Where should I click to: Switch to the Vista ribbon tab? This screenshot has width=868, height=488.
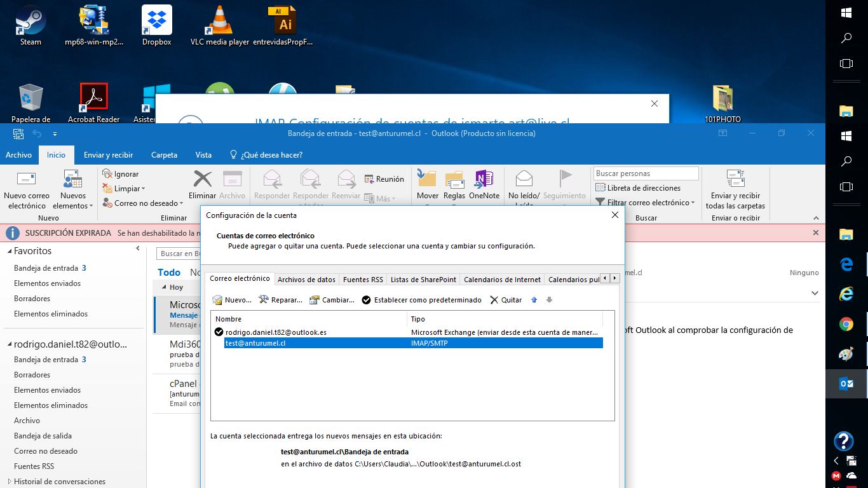point(203,155)
